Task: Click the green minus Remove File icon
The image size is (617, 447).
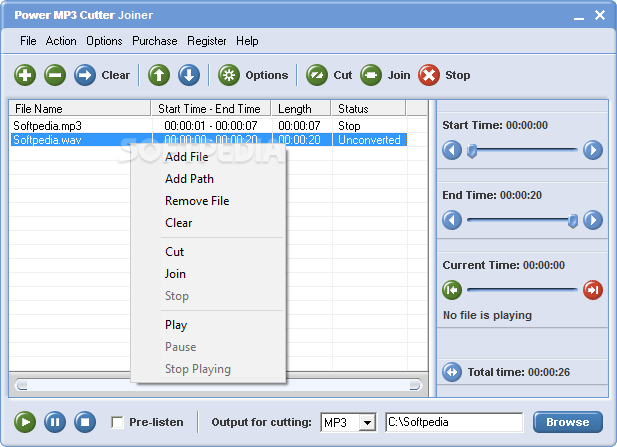Action: pos(55,75)
